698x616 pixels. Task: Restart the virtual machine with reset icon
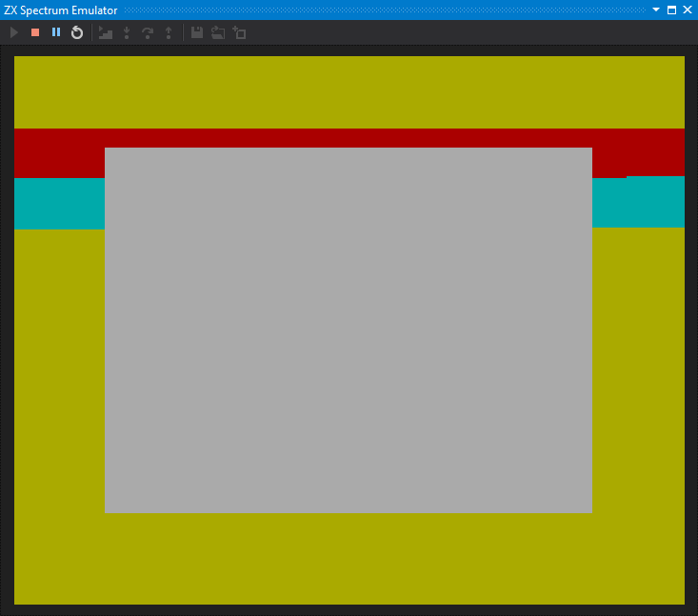click(77, 32)
